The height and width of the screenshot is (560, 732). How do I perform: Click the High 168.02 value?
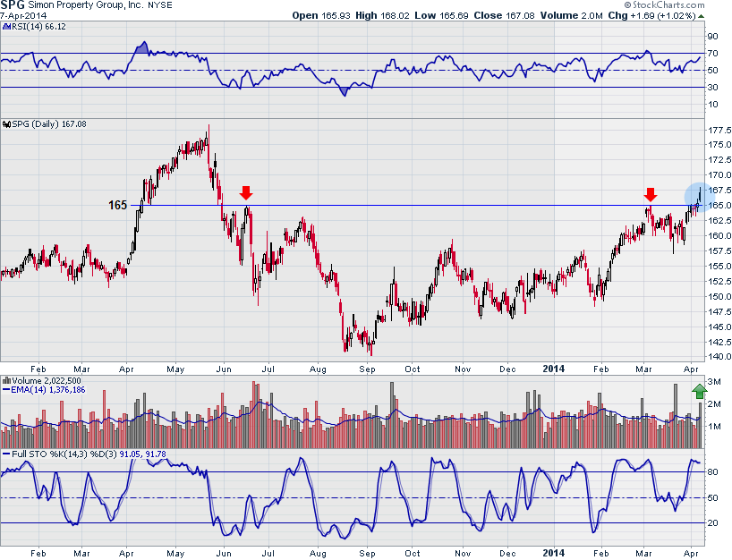(382, 15)
